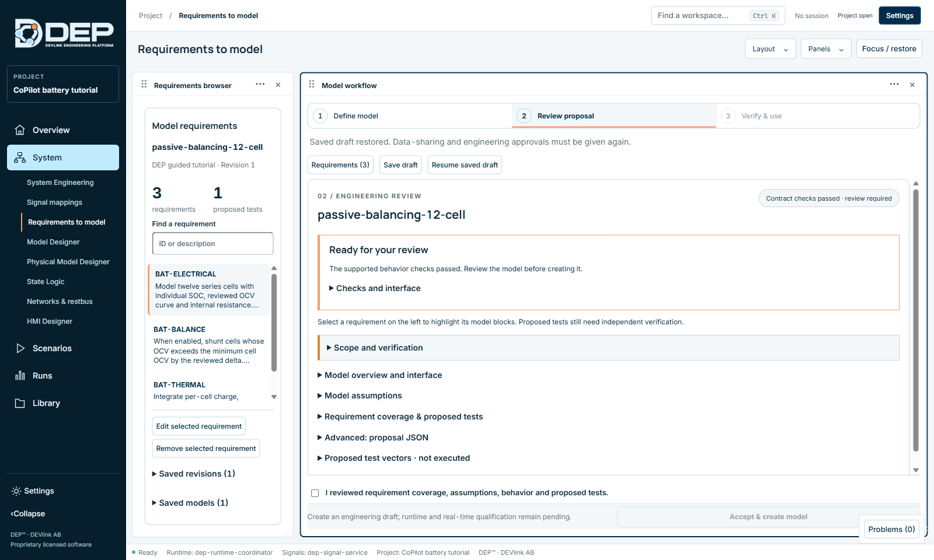
Task: Click the ID or description search field
Action: [x=212, y=244]
